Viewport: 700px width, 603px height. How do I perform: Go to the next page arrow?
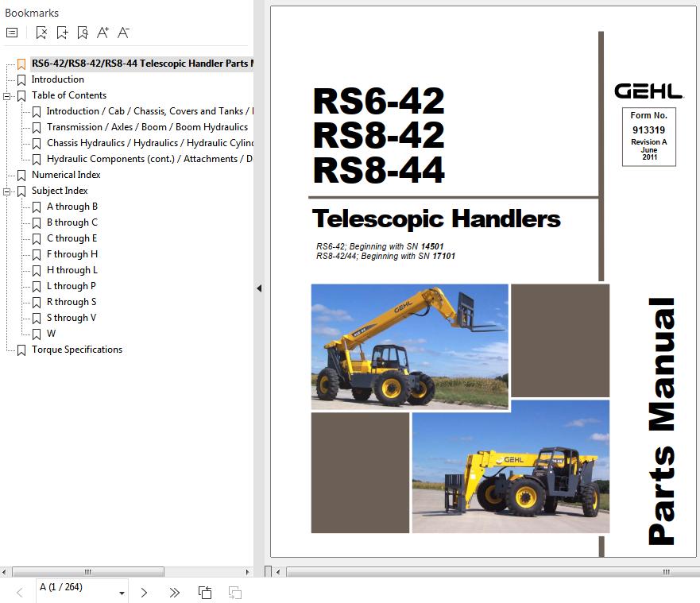pos(144,593)
